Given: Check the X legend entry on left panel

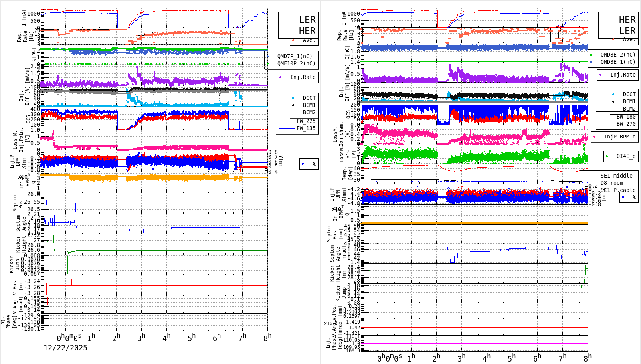Looking at the screenshot, I should pyautogui.click(x=303, y=164).
